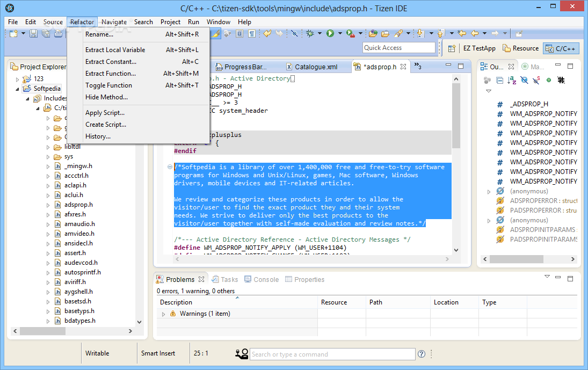Click the Run External Tools icon
This screenshot has width=588, height=370.
(x=351, y=34)
